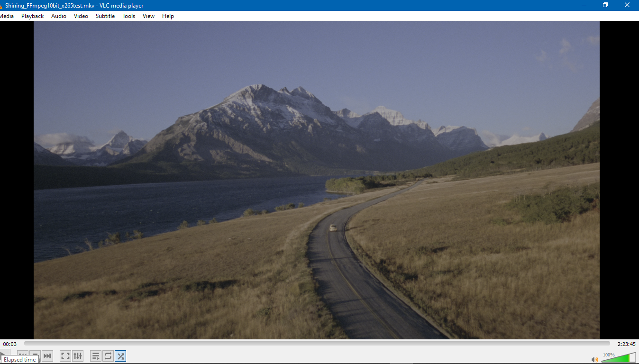Skip to the next media item
The image size is (639, 364).
coord(47,356)
